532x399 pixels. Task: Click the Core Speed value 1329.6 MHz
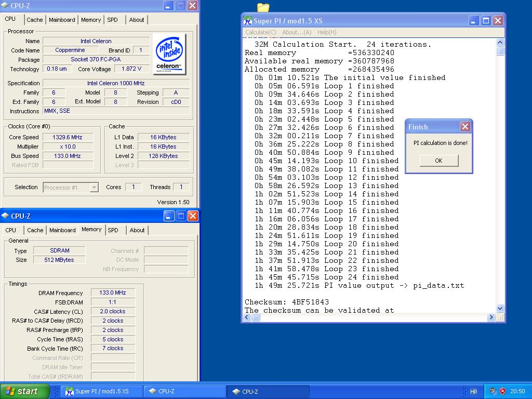[67, 137]
